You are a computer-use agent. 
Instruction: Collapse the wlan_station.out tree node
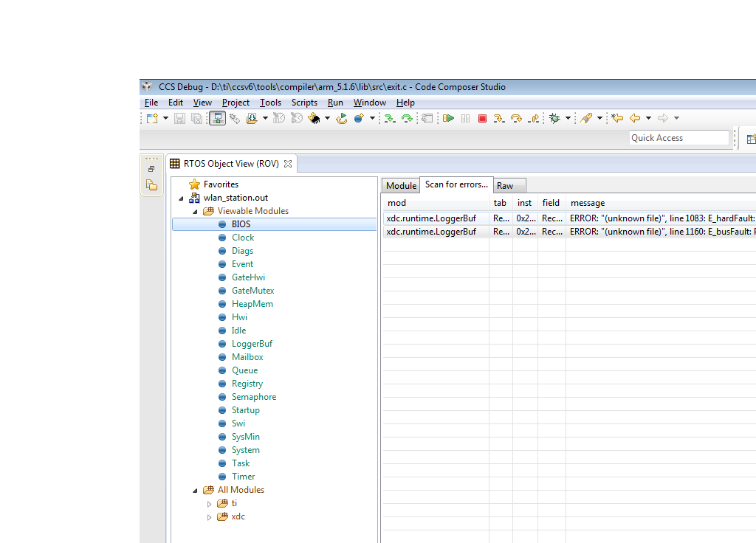182,198
